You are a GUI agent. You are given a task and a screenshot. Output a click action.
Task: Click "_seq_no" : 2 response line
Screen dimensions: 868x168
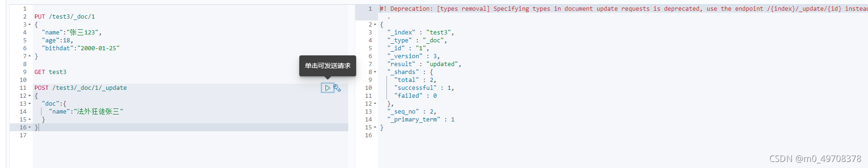(x=411, y=112)
